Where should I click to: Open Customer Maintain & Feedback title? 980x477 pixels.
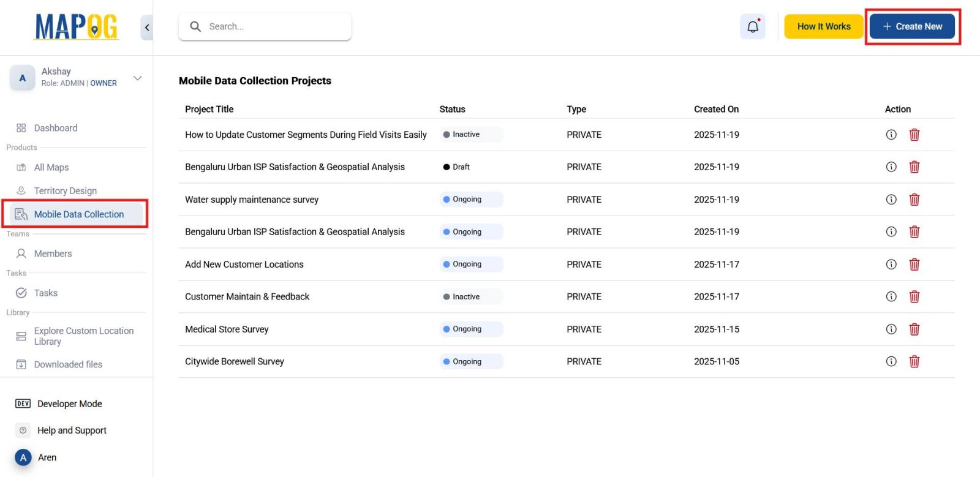tap(247, 296)
